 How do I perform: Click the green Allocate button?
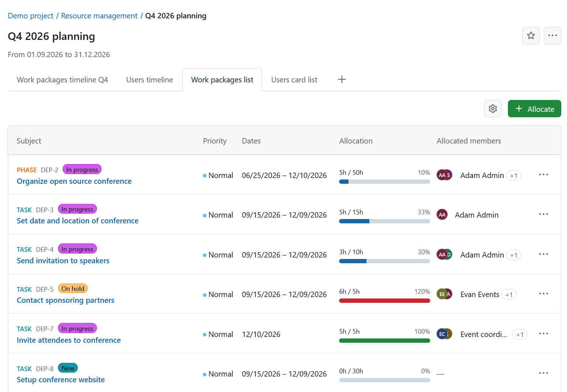(x=534, y=109)
